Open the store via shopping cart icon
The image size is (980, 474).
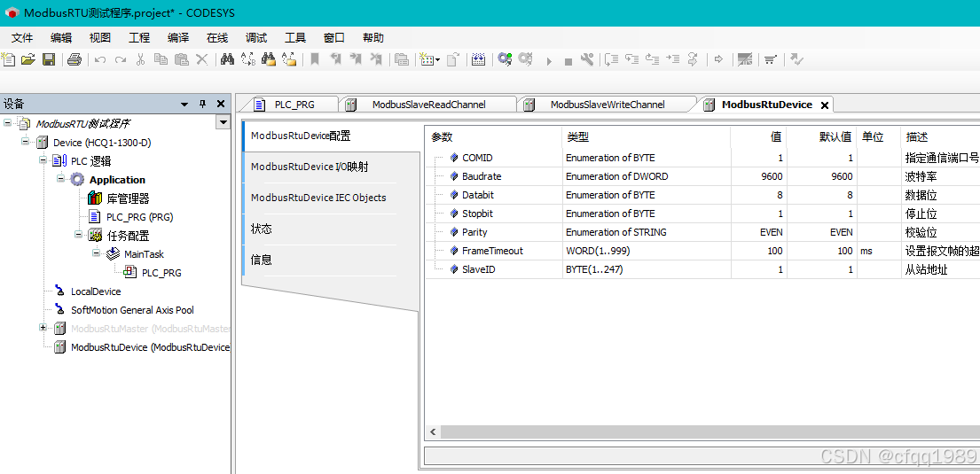[x=771, y=60]
